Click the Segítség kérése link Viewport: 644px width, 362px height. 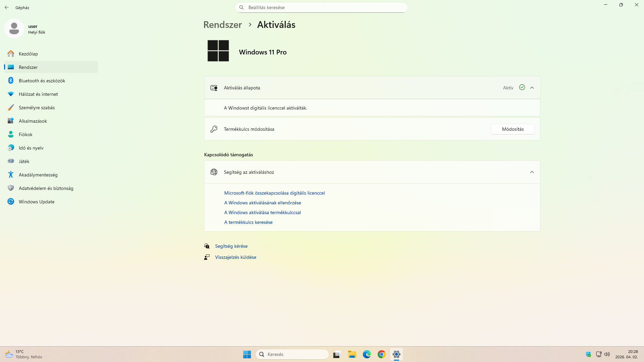(231, 246)
